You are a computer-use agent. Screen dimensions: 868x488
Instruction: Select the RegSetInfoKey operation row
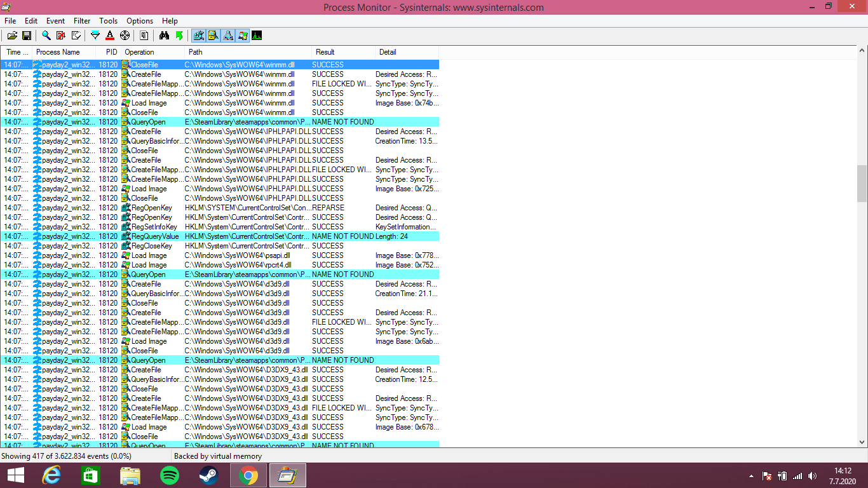pos(219,227)
